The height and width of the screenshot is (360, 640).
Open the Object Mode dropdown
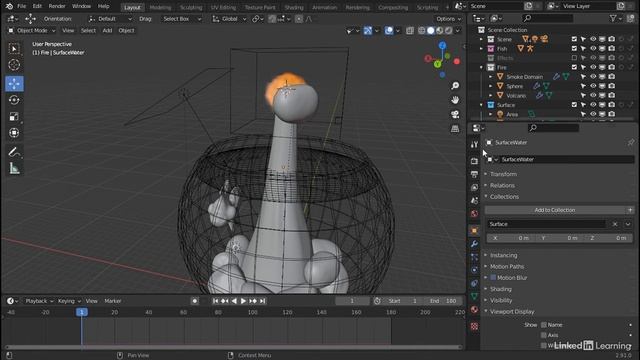point(31,31)
